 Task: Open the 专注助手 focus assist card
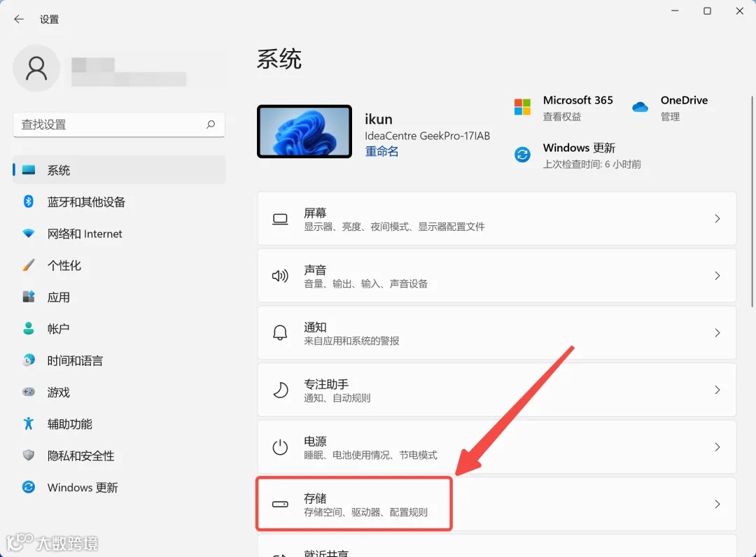[x=497, y=390]
